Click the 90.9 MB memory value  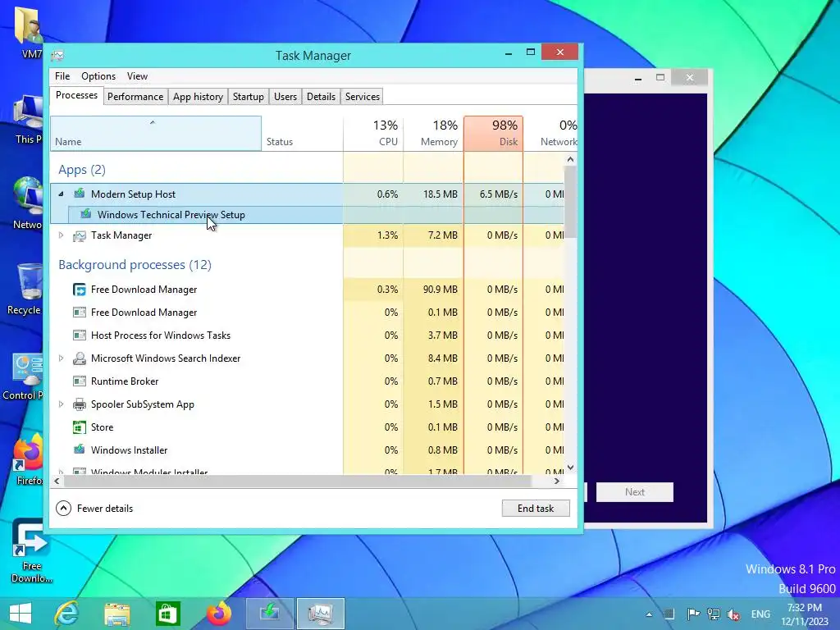[x=441, y=290]
